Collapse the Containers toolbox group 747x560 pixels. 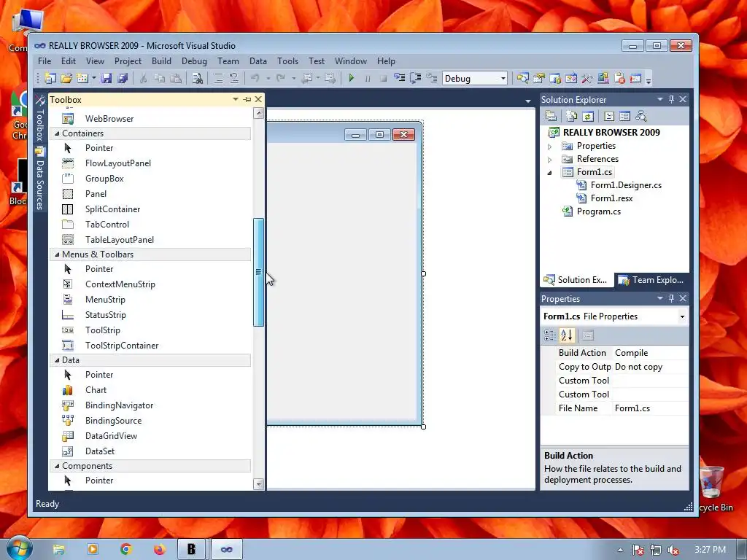(x=57, y=133)
